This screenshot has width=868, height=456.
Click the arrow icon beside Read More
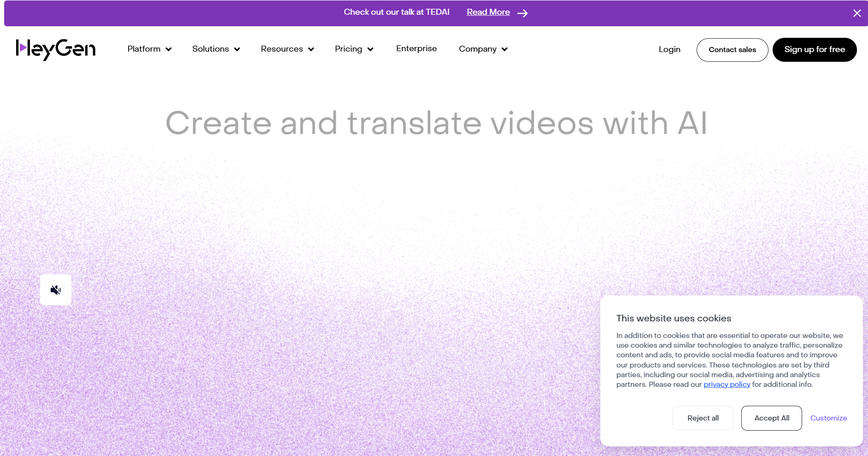point(522,13)
